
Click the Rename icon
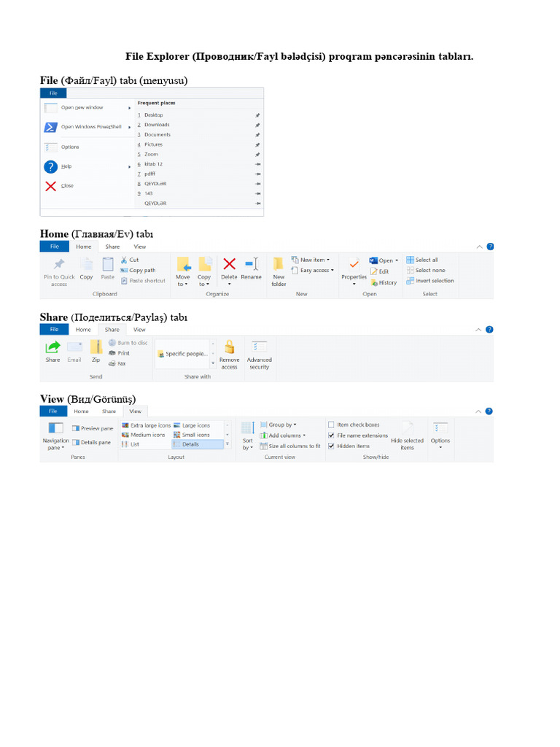(252, 263)
